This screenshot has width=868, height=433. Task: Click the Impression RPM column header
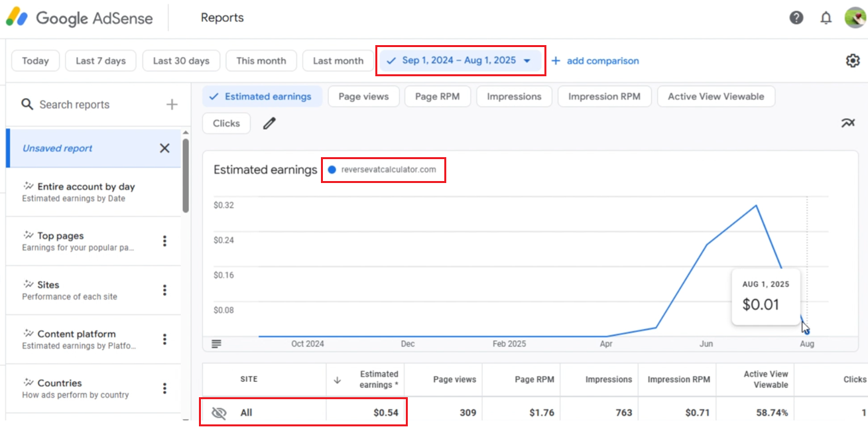pos(678,380)
